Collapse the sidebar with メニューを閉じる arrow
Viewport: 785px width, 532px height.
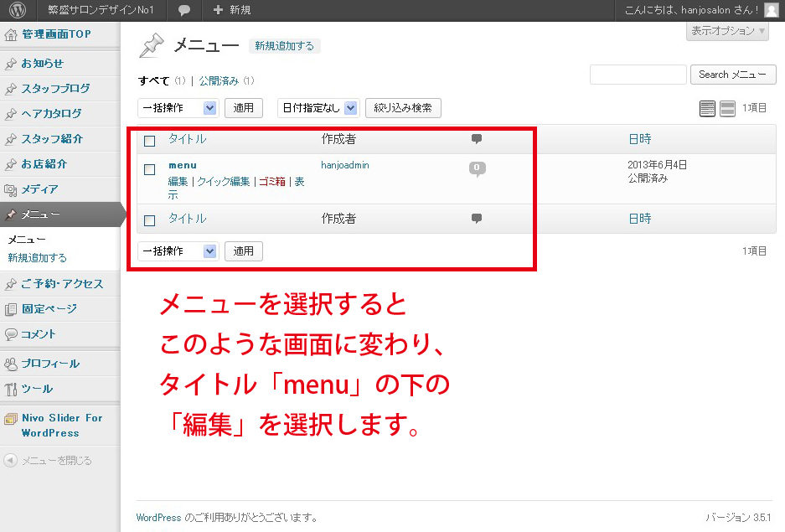click(x=10, y=460)
